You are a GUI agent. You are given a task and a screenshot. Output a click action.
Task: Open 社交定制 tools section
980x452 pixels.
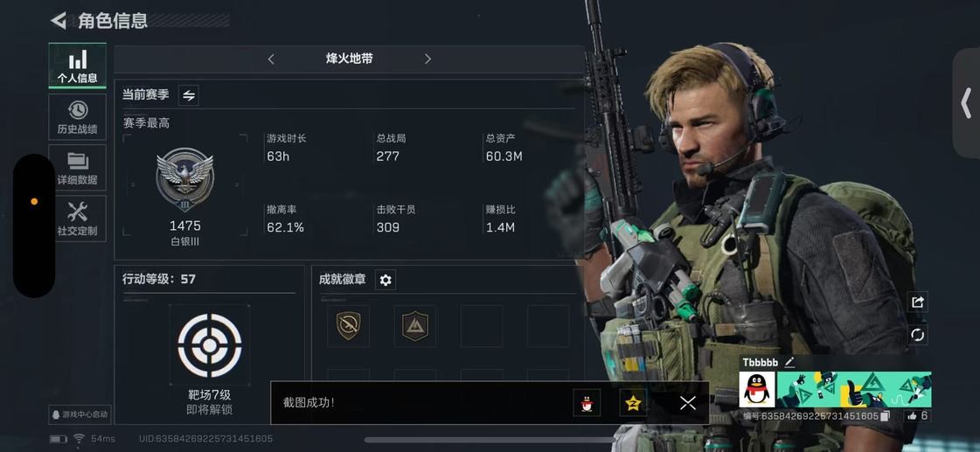click(x=78, y=219)
